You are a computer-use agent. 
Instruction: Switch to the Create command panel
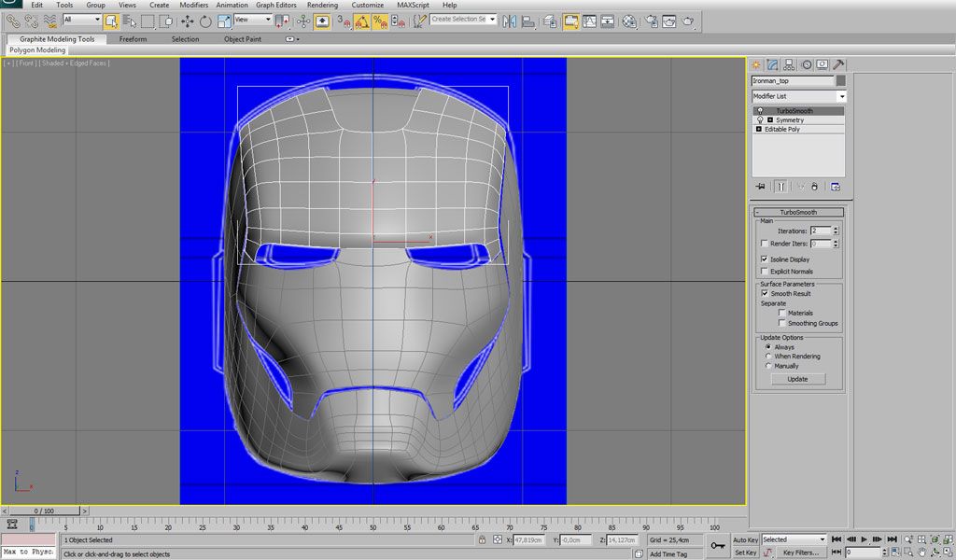point(756,64)
